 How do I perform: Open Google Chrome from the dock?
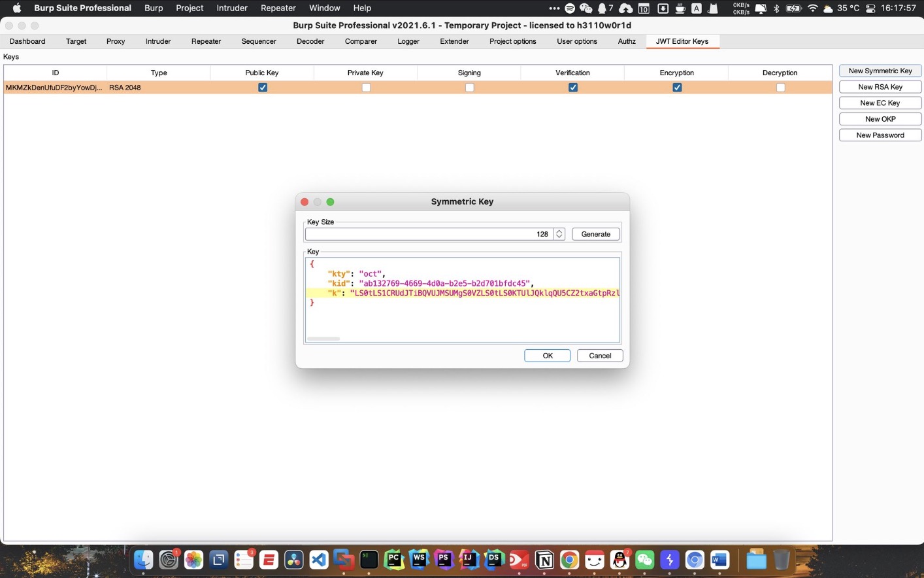(569, 560)
